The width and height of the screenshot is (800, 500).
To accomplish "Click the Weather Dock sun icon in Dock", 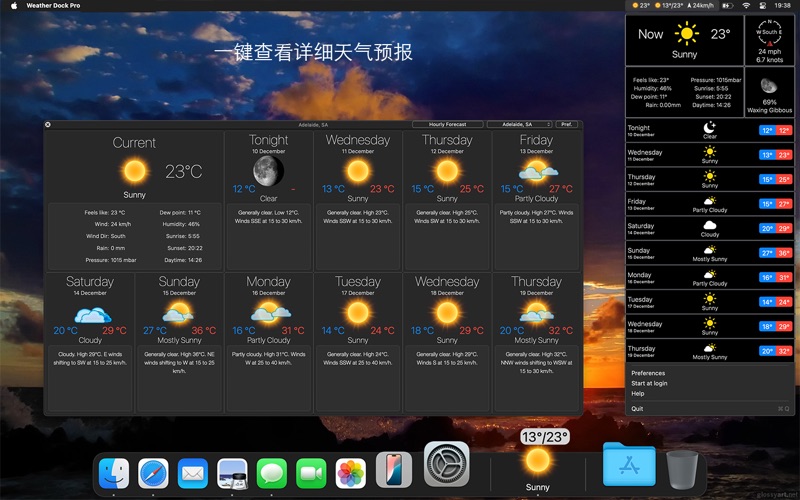I will (x=538, y=460).
